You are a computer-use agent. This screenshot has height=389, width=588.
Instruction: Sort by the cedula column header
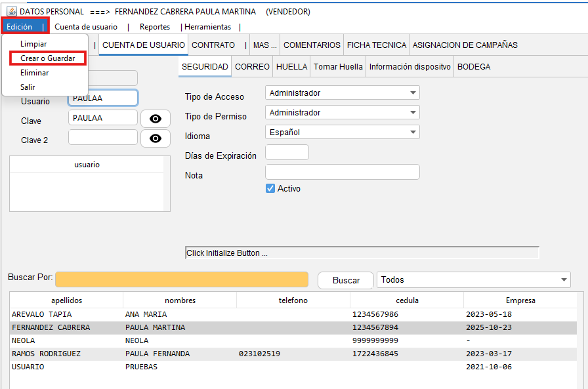click(406, 300)
